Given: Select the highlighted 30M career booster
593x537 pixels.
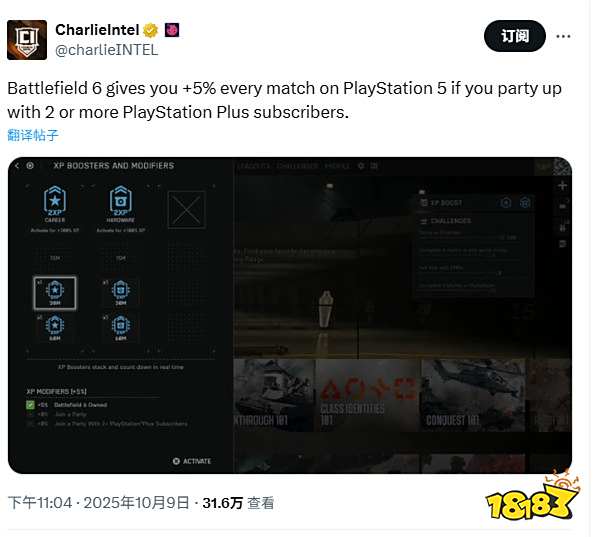Looking at the screenshot, I should (55, 293).
